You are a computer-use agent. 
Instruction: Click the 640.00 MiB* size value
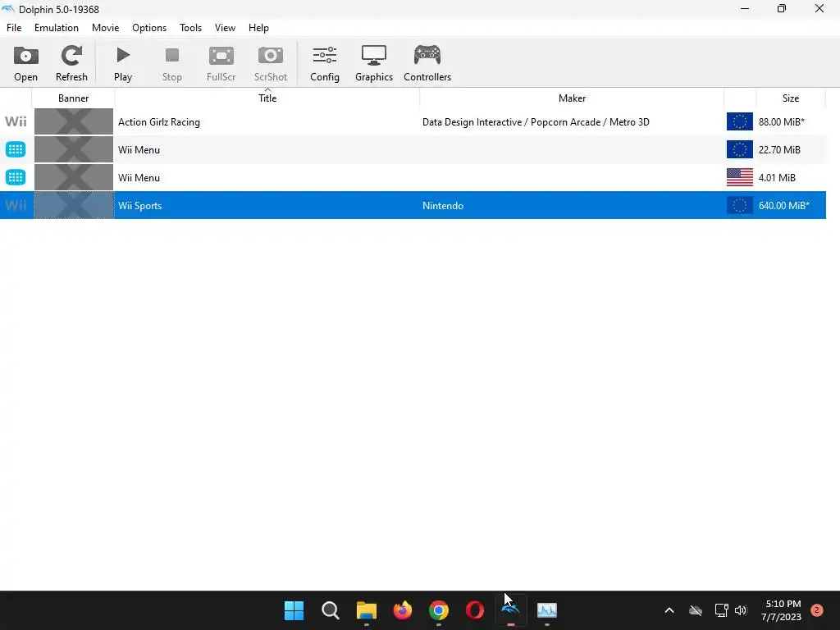pos(783,206)
